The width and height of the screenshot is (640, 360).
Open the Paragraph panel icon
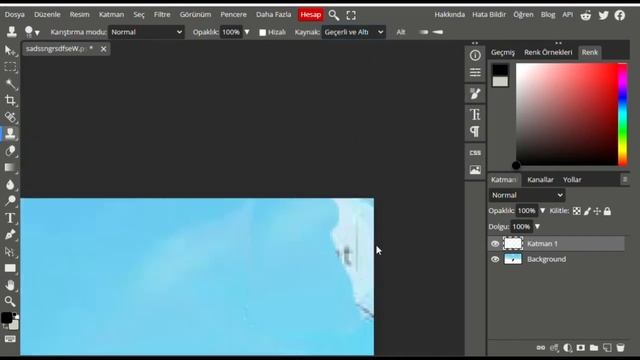click(x=475, y=131)
